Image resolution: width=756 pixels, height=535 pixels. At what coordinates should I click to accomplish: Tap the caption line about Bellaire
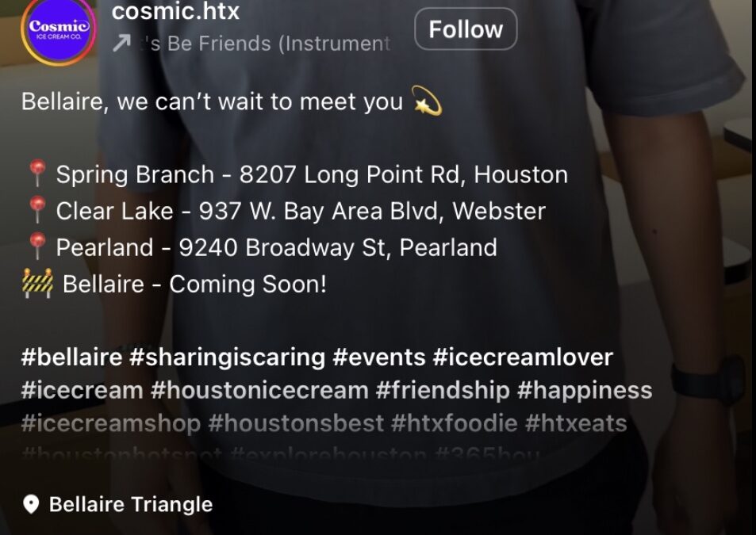point(232,101)
